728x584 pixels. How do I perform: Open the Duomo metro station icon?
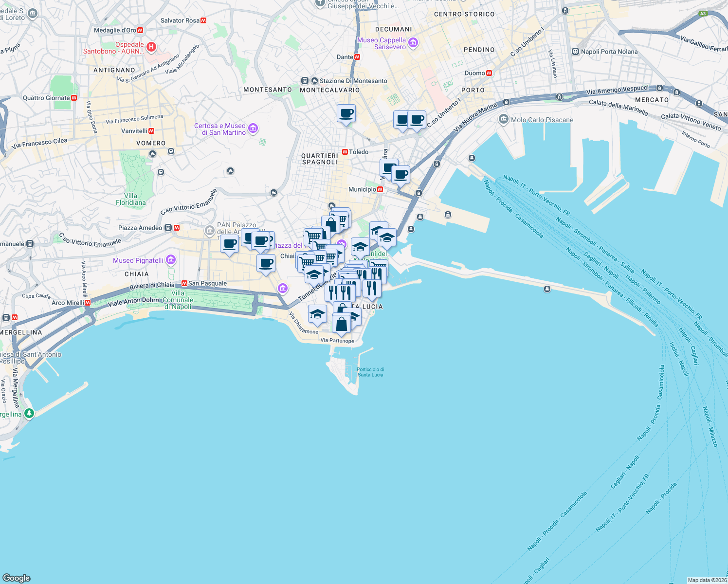[490, 72]
